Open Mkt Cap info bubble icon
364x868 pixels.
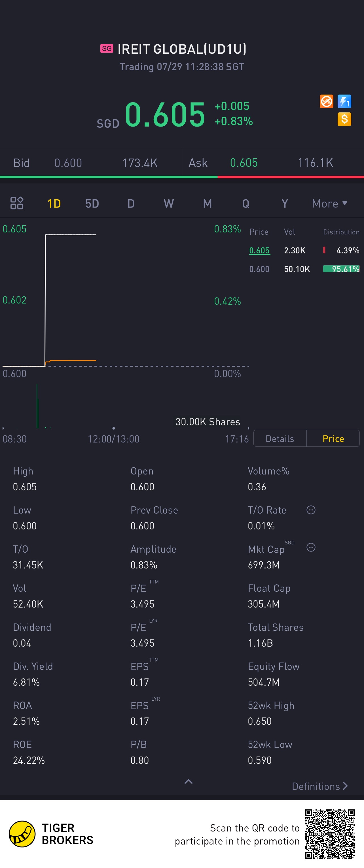tap(311, 547)
